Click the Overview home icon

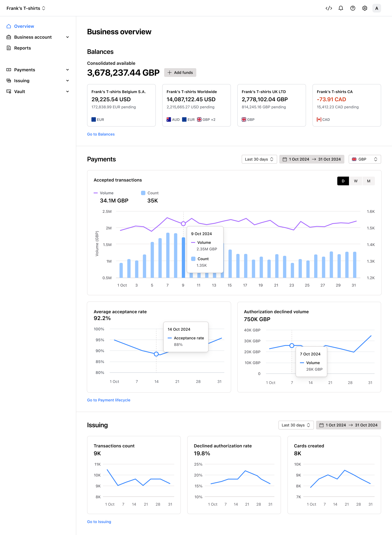(x=9, y=26)
